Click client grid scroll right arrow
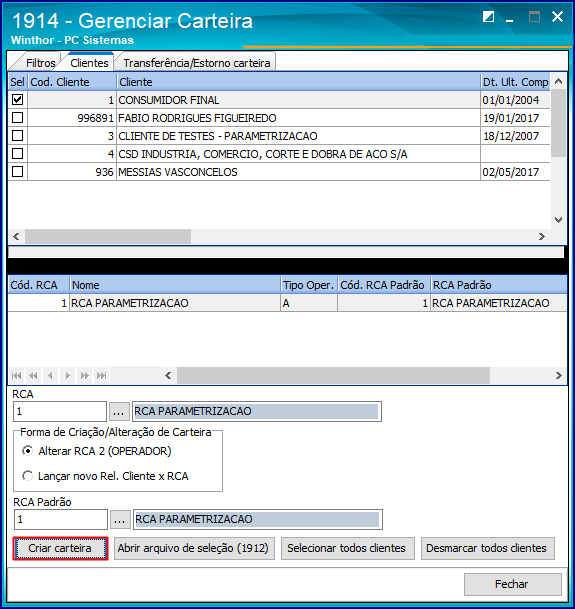575x609 pixels. [542, 237]
